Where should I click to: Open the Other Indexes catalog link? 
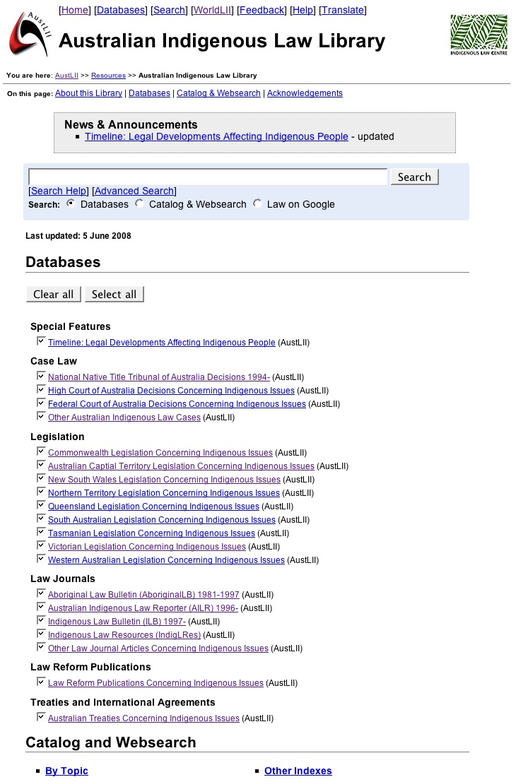pyautogui.click(x=298, y=771)
